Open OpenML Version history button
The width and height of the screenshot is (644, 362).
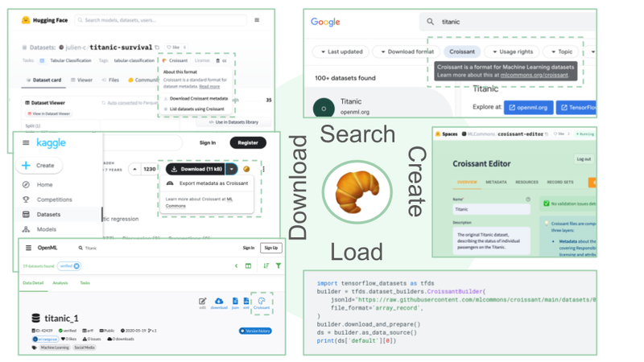[255, 331]
